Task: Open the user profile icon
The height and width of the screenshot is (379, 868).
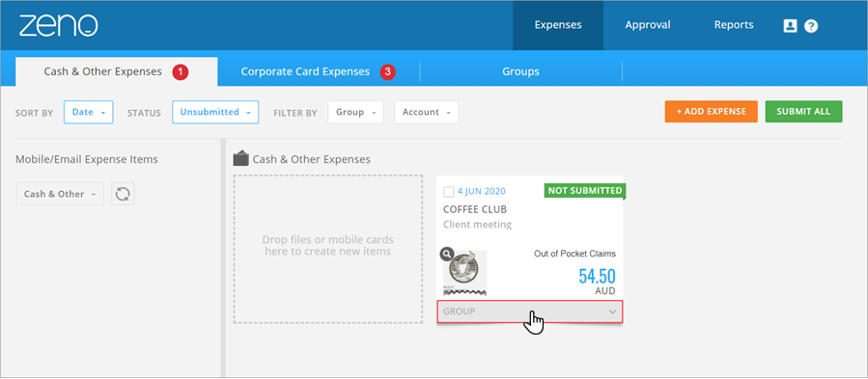Action: point(790,25)
